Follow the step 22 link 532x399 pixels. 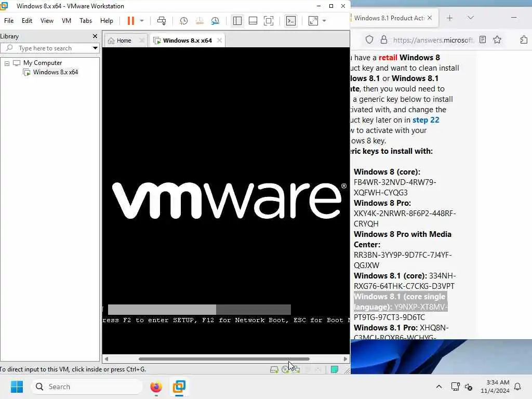pyautogui.click(x=426, y=120)
